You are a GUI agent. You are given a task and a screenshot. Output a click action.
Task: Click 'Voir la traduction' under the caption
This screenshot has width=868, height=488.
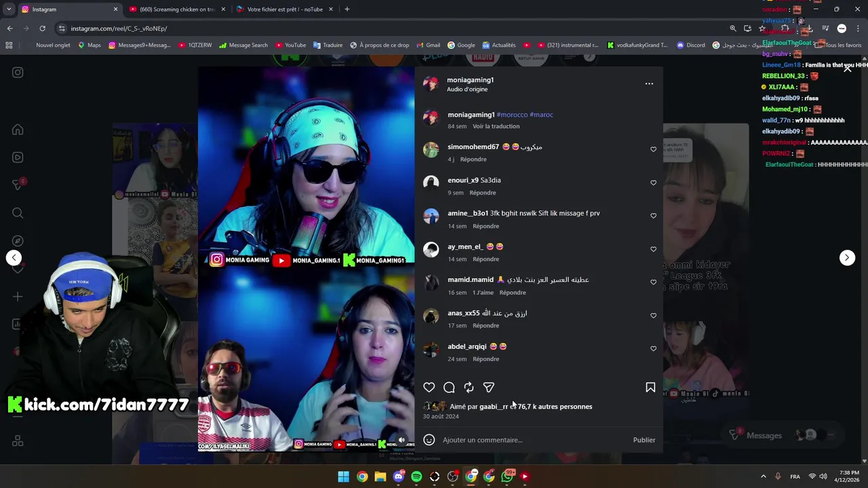pos(496,126)
